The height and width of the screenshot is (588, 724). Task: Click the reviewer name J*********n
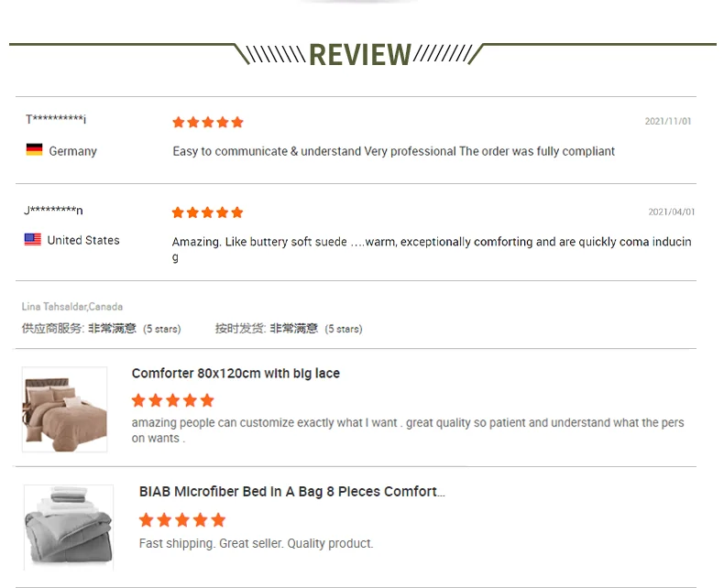point(53,211)
